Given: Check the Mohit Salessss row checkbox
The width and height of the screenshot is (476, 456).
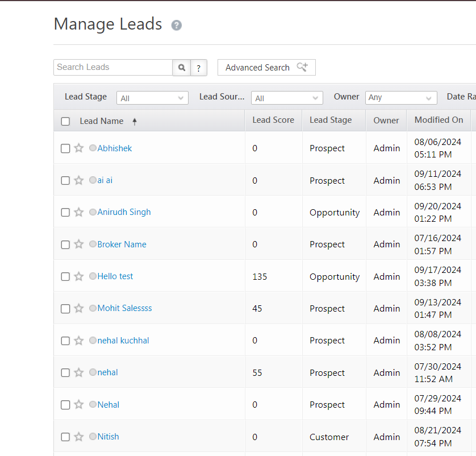Looking at the screenshot, I should [65, 309].
